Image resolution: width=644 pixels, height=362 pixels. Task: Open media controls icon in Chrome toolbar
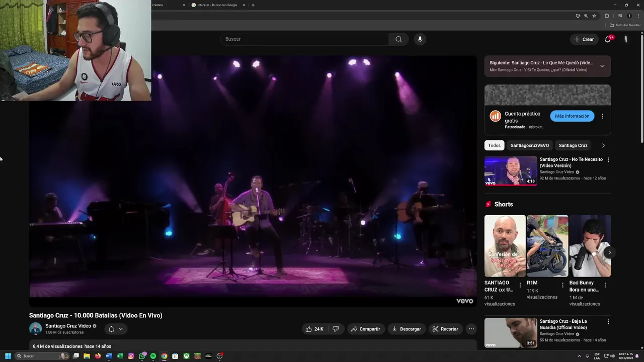(620, 16)
